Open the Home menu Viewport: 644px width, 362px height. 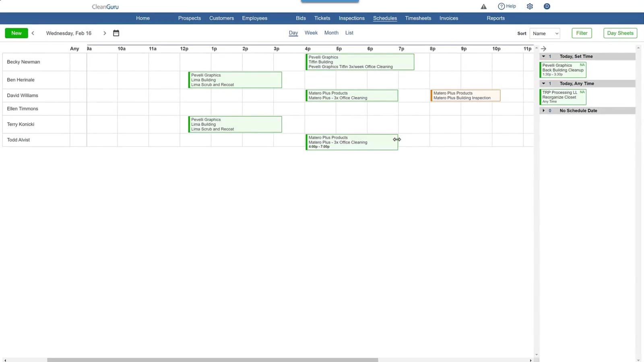[x=143, y=19]
